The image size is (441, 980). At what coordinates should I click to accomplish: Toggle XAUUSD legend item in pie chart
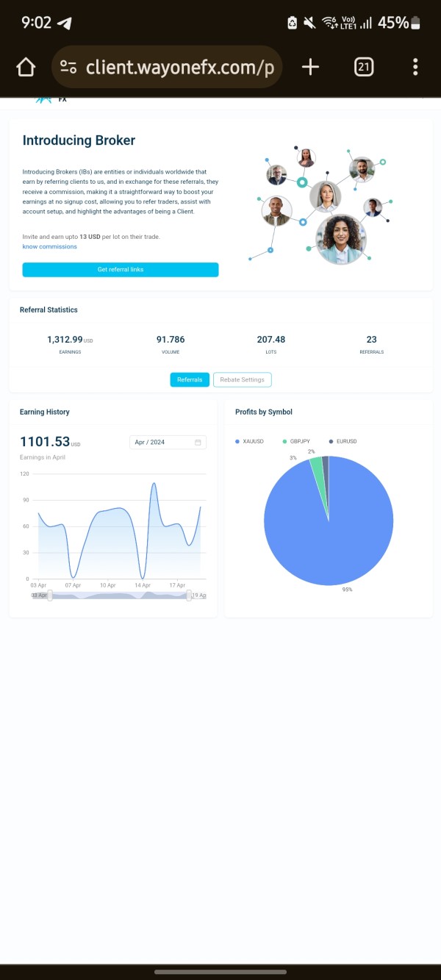pos(249,441)
